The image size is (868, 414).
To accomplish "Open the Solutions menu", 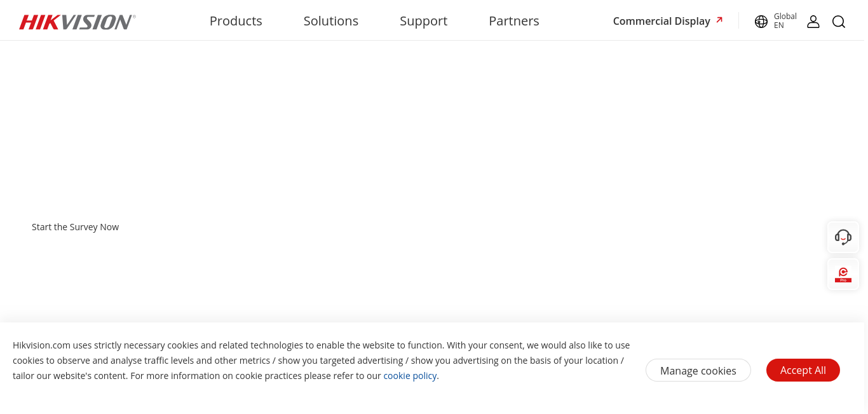I will click(331, 21).
